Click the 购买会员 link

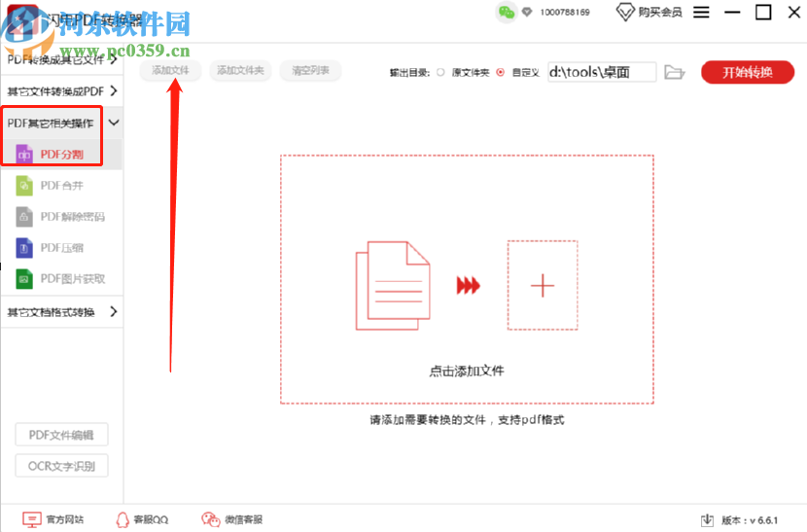660,12
